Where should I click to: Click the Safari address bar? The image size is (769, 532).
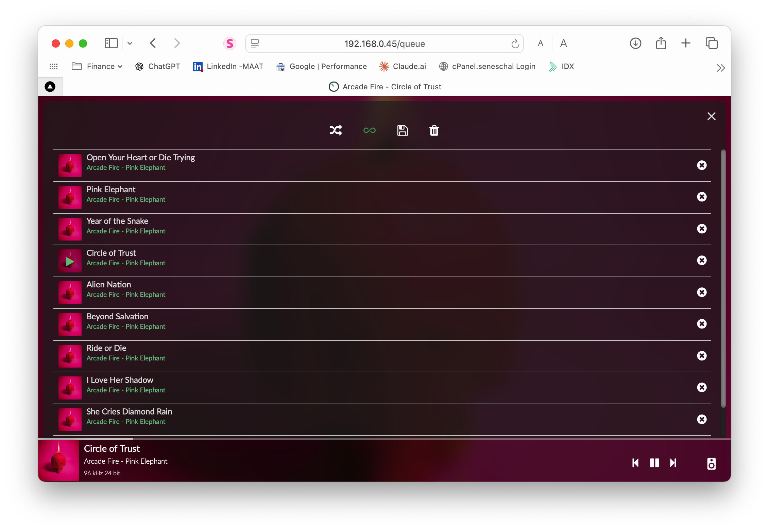pyautogui.click(x=384, y=43)
